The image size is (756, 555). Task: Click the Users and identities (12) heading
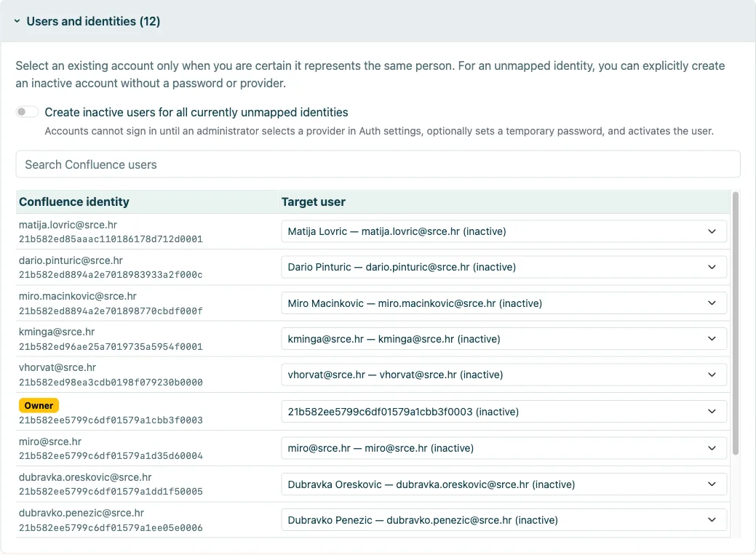(x=94, y=21)
